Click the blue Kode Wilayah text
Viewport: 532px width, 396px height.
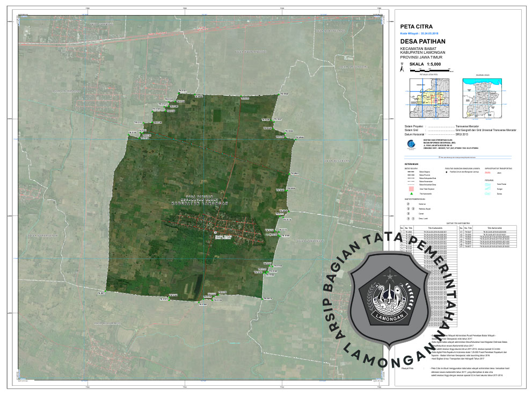click(419, 33)
